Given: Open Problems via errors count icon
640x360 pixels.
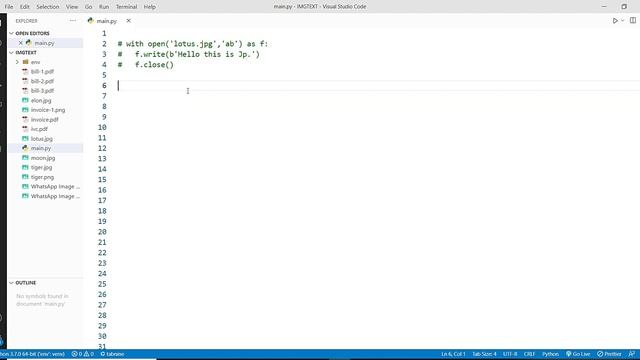Looking at the screenshot, I should (77, 354).
